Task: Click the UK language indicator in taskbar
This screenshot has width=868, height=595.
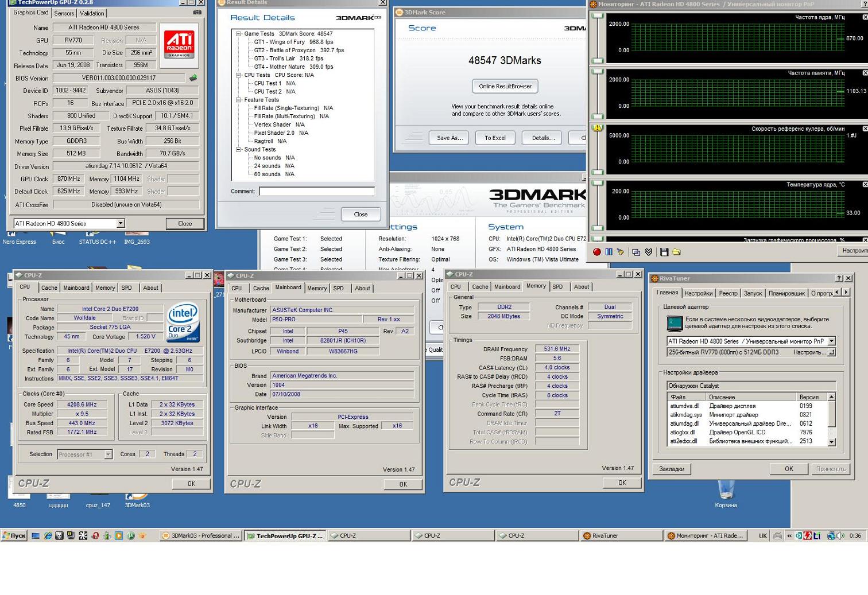Action: (763, 536)
